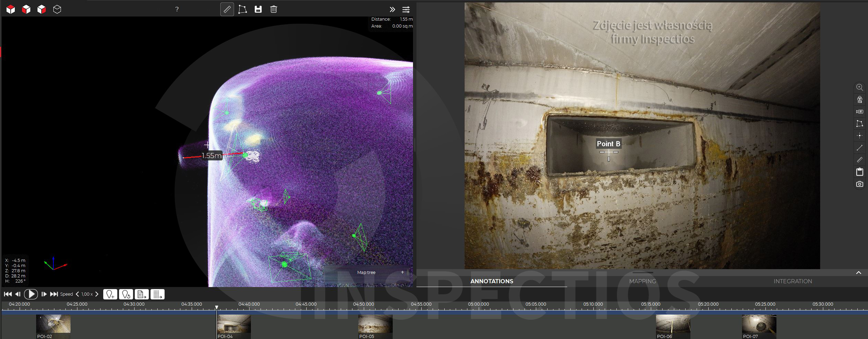The width and height of the screenshot is (868, 339).
Task: Open the ANNOTATIONS tab
Action: [x=492, y=281]
